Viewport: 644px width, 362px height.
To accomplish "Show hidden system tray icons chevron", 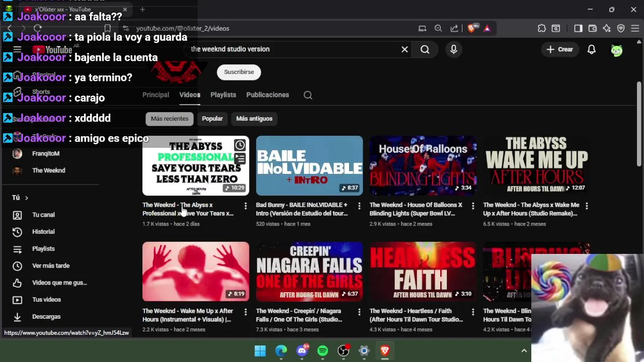I will (524, 351).
